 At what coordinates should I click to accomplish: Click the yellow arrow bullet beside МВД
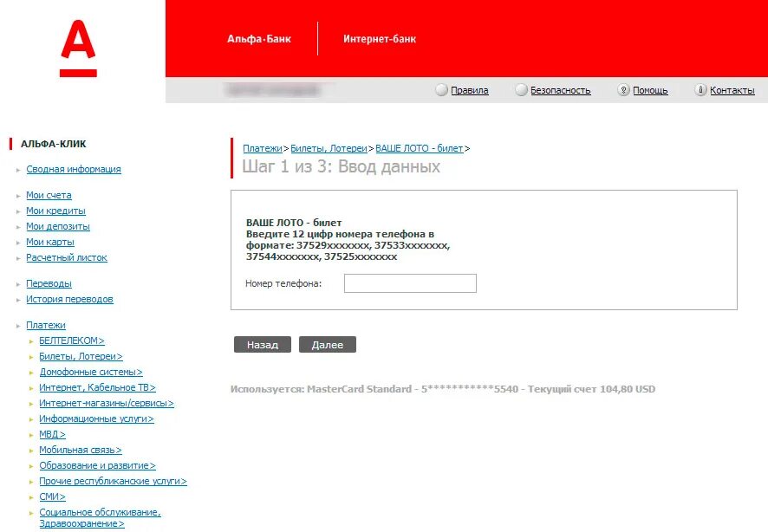31,436
